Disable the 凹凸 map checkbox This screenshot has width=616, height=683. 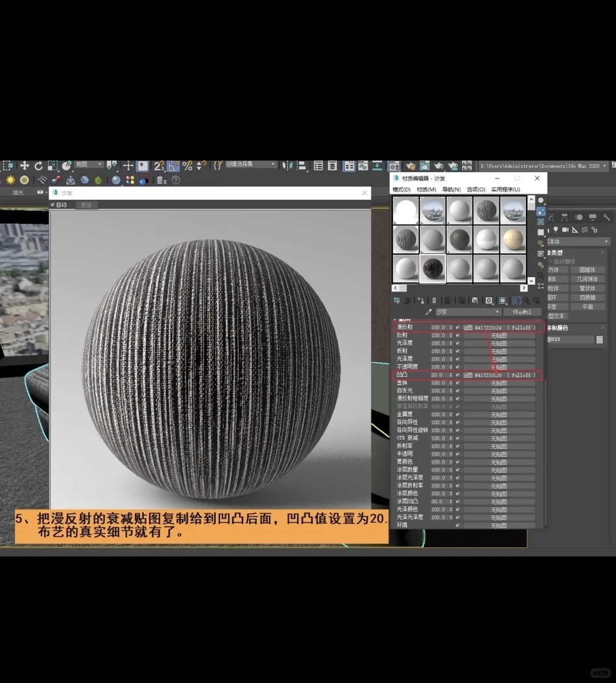click(457, 374)
